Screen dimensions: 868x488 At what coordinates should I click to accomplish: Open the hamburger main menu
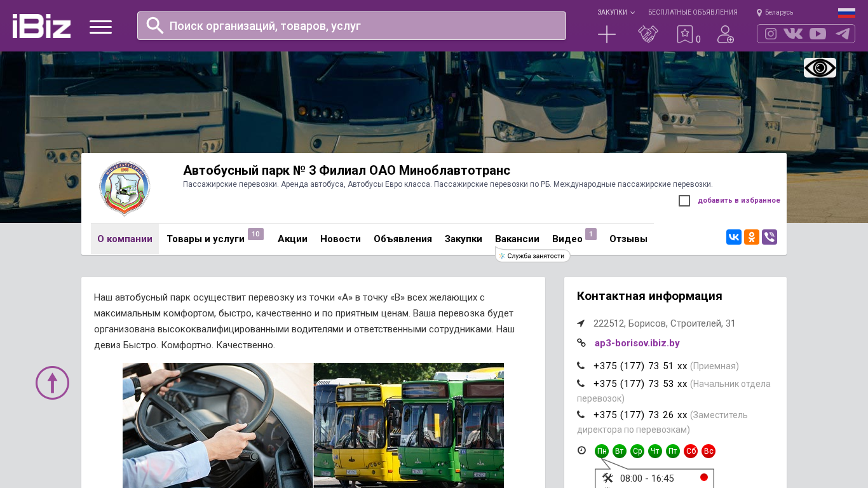[x=100, y=27]
